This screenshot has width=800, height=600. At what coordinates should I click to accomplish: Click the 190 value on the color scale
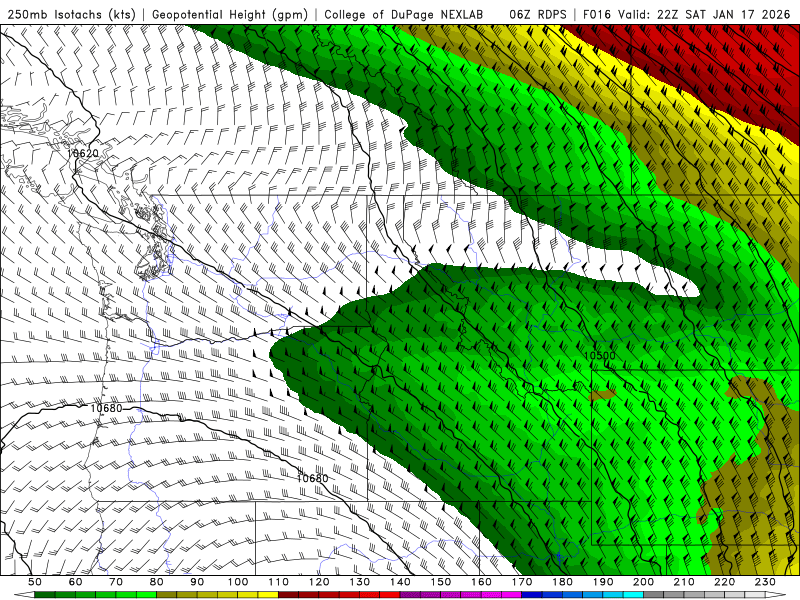point(603,582)
